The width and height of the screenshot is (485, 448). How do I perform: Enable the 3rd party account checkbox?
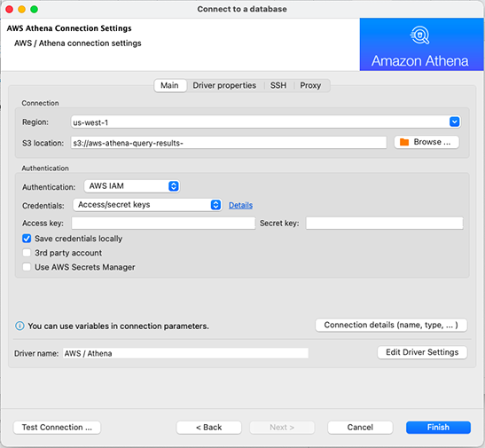point(27,253)
